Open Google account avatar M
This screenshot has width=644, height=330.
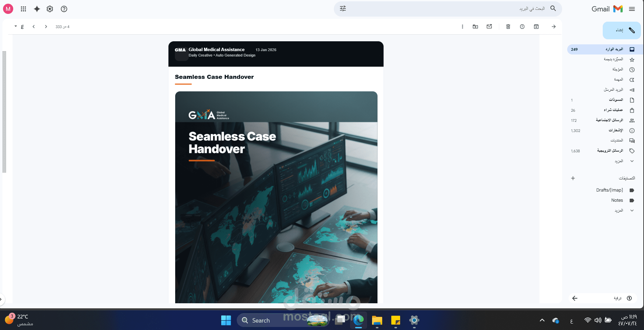point(8,9)
